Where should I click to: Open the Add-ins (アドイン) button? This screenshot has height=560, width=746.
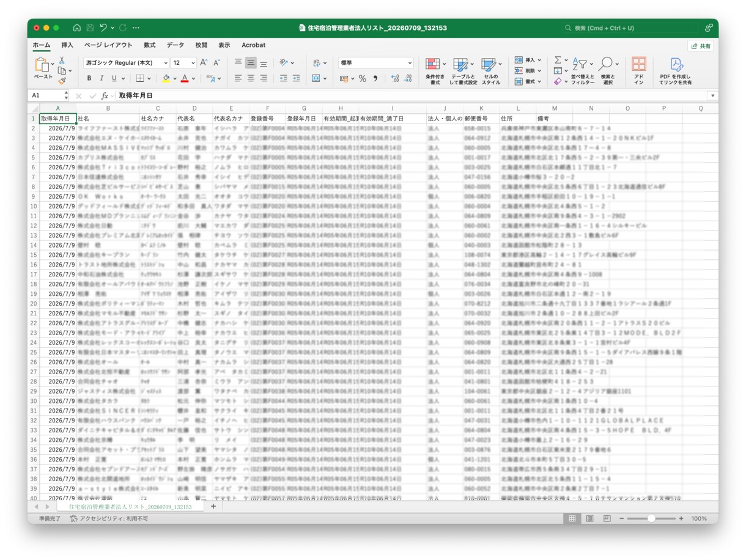tap(638, 71)
